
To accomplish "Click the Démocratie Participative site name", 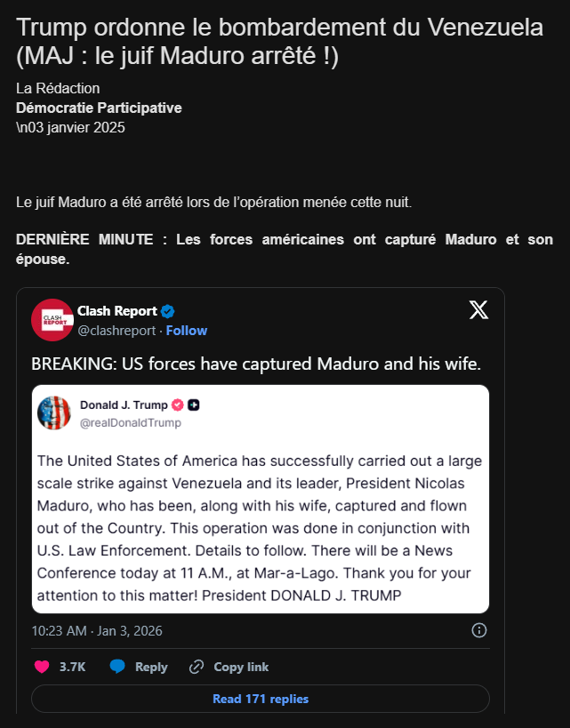I will pos(99,108).
